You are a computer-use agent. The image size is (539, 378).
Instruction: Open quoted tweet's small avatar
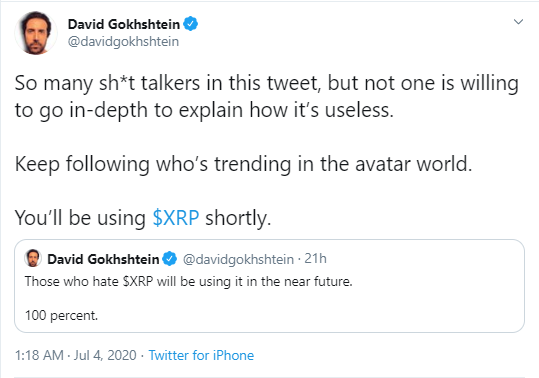coord(33,258)
